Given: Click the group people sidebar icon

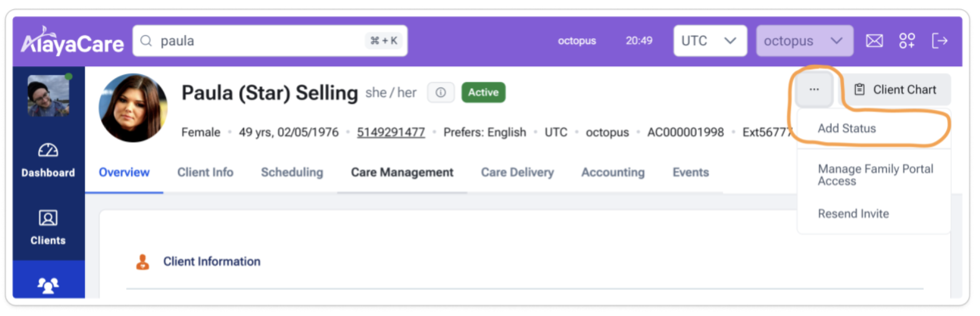Looking at the screenshot, I should (x=48, y=285).
